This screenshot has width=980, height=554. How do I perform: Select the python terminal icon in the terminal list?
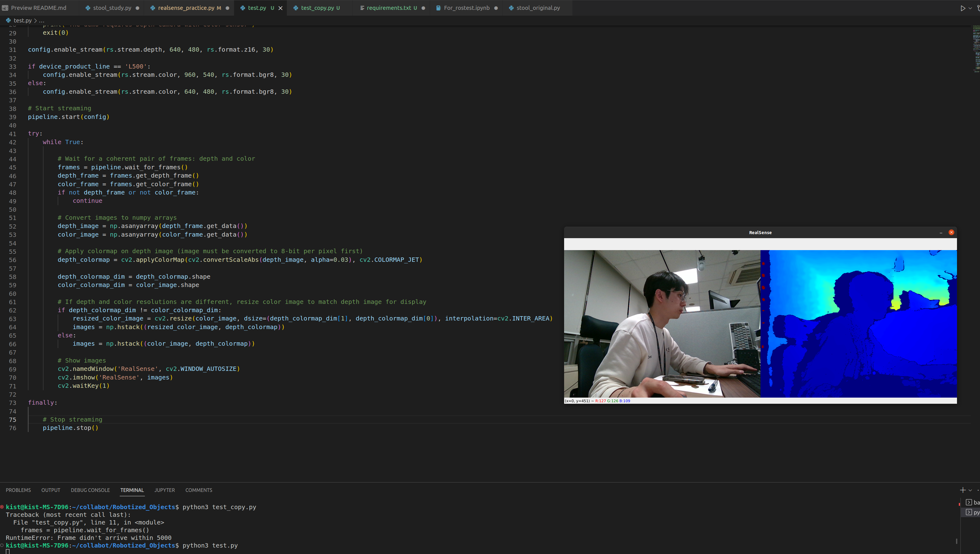969,513
